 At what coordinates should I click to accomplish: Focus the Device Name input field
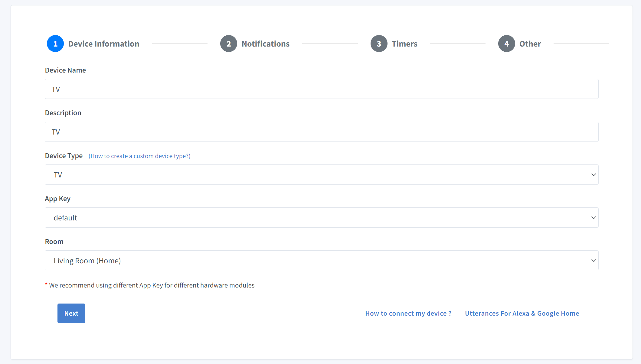[321, 89]
